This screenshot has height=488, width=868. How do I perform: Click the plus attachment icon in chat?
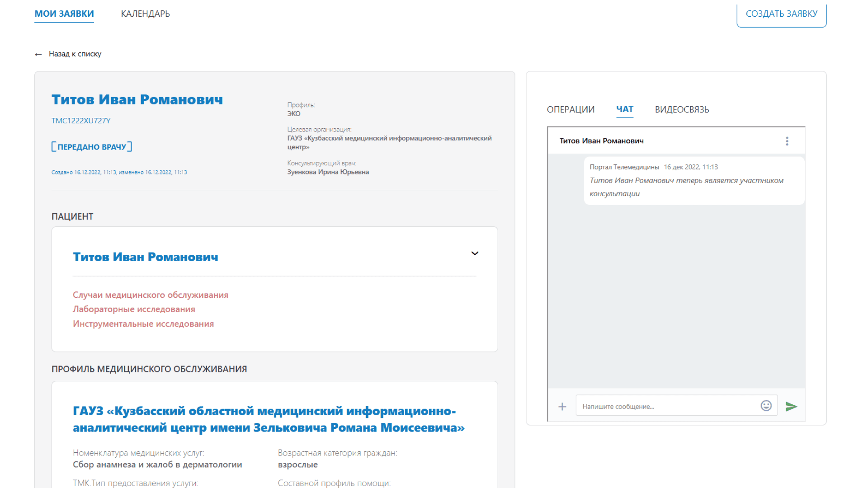point(562,407)
